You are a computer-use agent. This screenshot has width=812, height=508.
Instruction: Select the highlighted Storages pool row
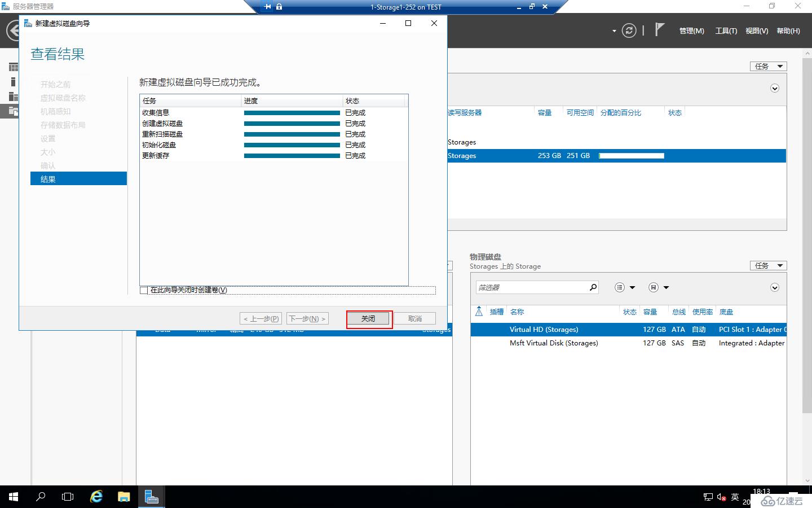point(617,156)
